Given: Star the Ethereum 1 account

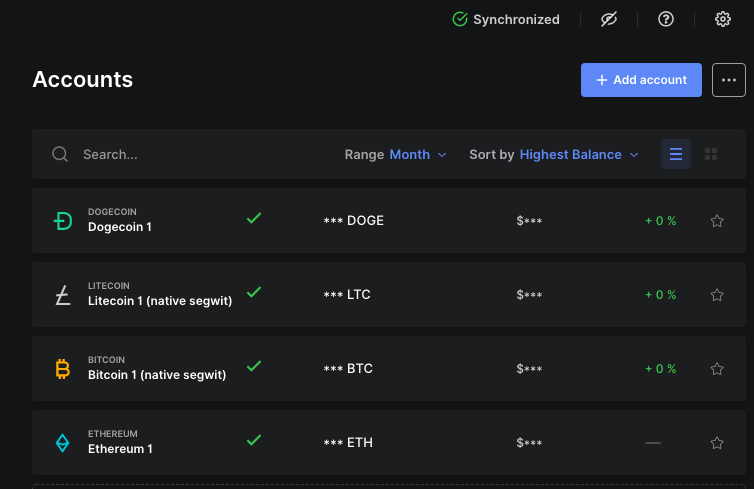Looking at the screenshot, I should (717, 443).
